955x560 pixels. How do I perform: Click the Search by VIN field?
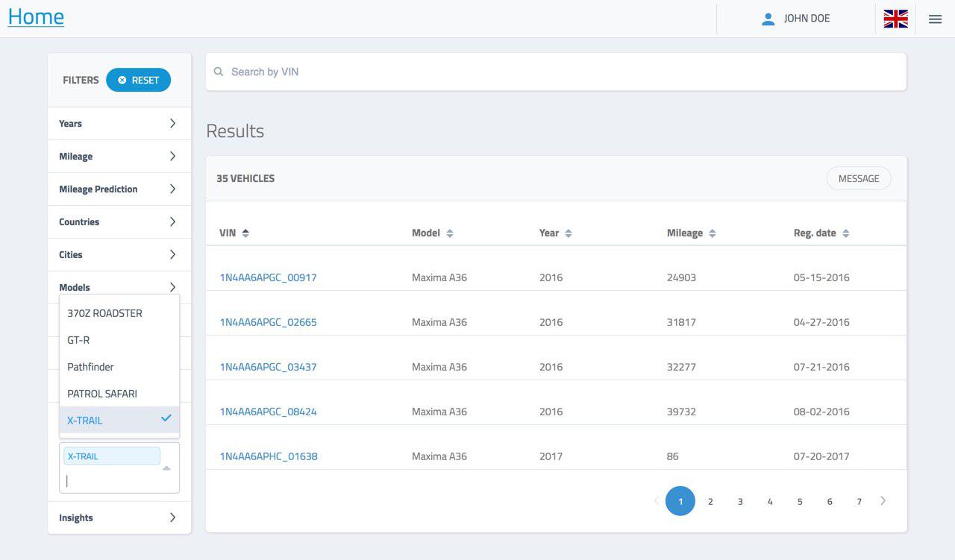[x=556, y=72]
